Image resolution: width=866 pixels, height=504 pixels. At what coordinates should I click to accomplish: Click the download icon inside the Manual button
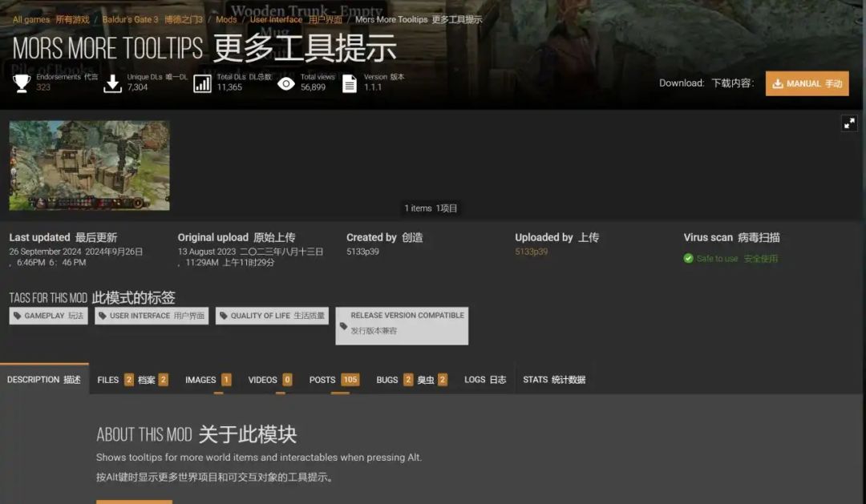point(778,84)
